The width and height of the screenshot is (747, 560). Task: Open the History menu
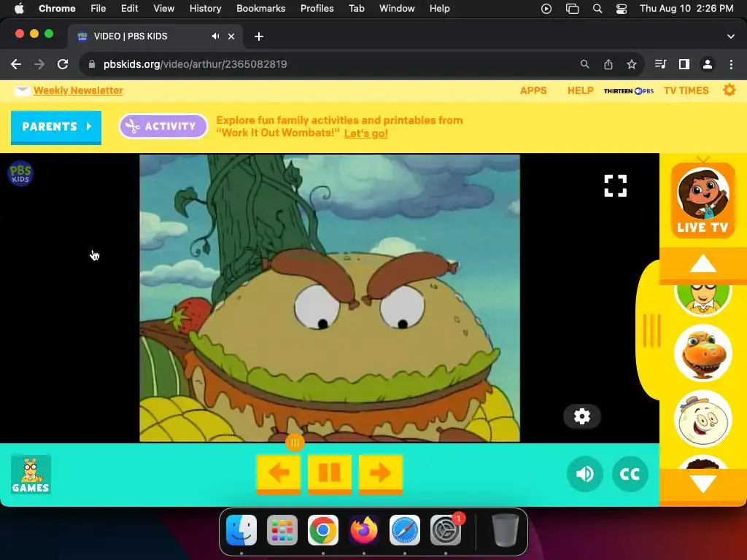point(205,9)
